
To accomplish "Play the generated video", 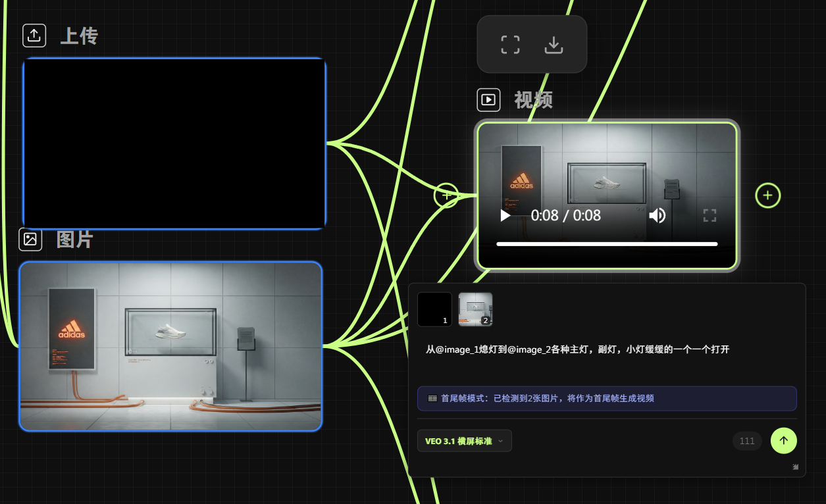I will [505, 215].
